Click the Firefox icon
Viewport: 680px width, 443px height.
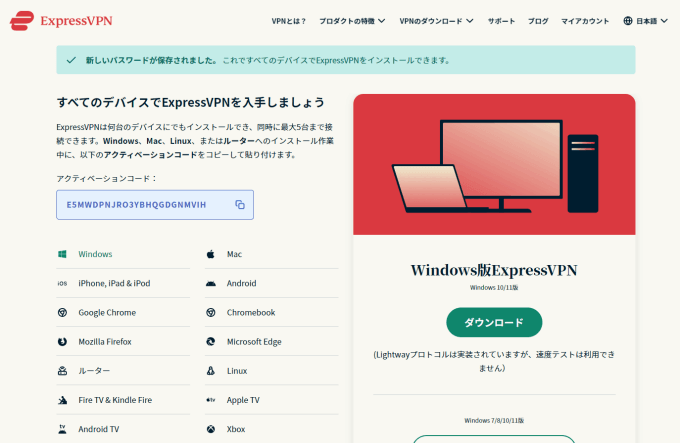[x=62, y=342]
